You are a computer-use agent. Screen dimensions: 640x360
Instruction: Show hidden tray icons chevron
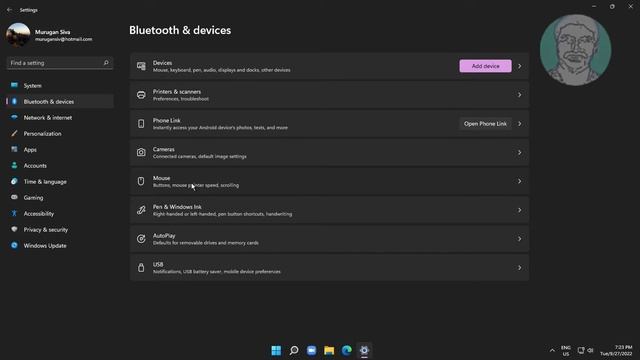click(552, 350)
